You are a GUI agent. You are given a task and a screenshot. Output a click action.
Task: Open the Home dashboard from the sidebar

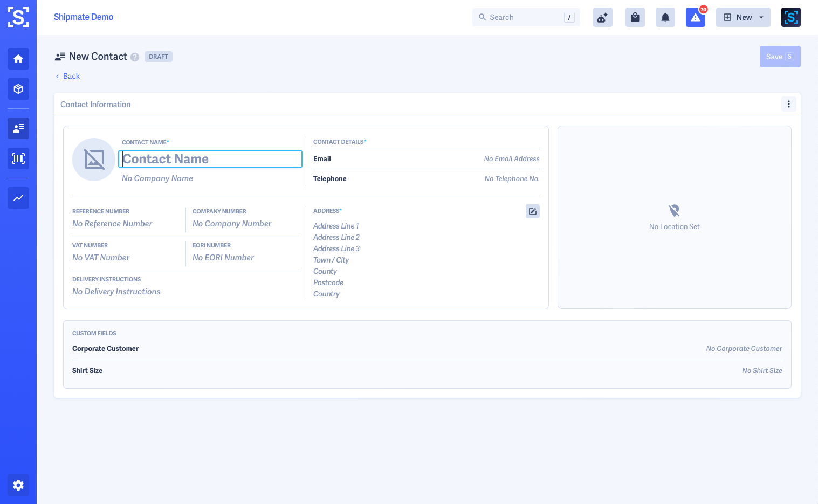point(18,59)
